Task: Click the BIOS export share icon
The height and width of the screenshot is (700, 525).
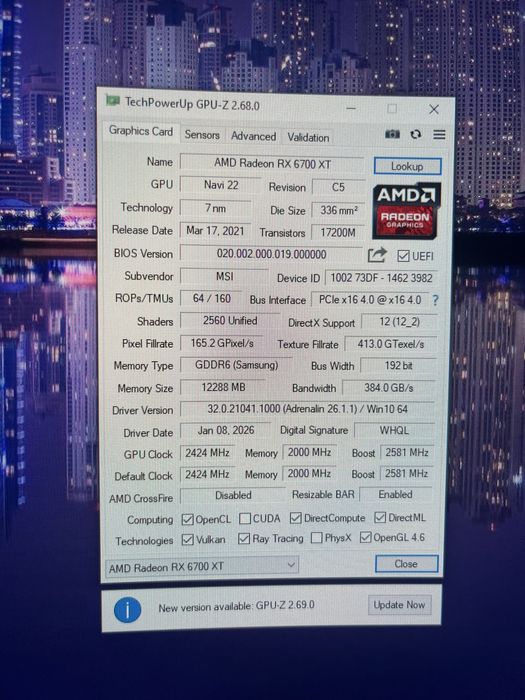Action: click(x=377, y=255)
